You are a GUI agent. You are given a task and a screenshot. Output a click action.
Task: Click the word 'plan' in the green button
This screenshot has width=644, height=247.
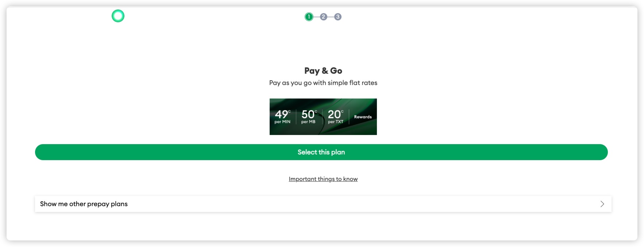pos(338,153)
